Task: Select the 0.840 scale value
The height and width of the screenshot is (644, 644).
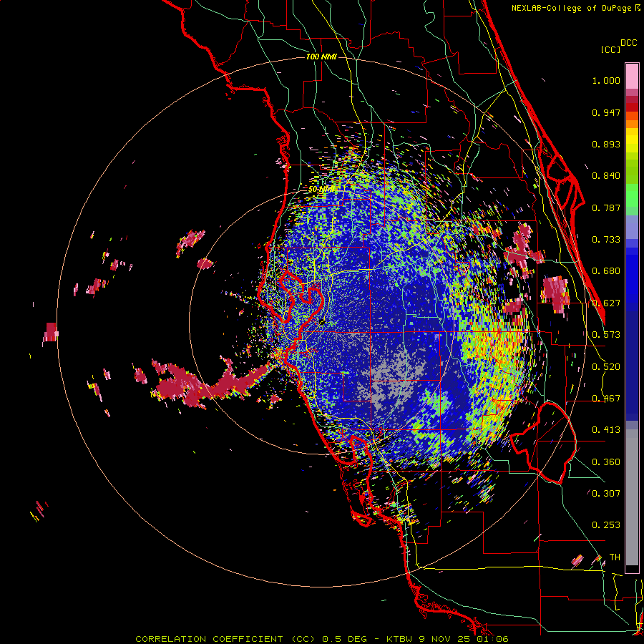Action: (606, 176)
